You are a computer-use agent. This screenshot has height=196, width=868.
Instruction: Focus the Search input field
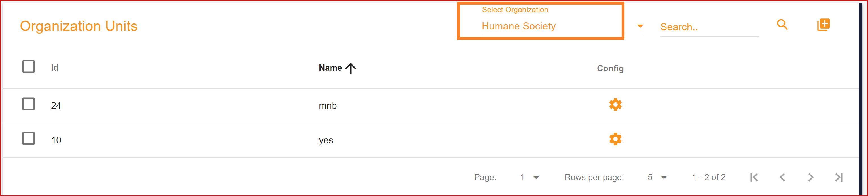[x=709, y=27]
